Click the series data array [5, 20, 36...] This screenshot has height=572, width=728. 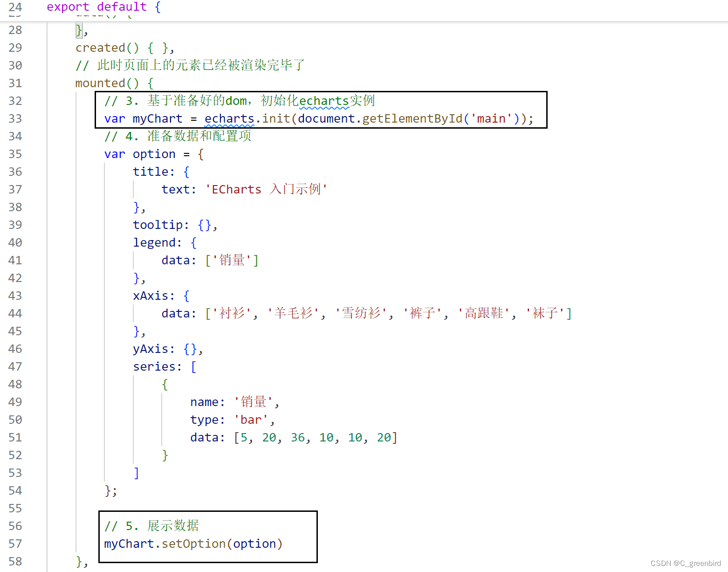coord(316,438)
